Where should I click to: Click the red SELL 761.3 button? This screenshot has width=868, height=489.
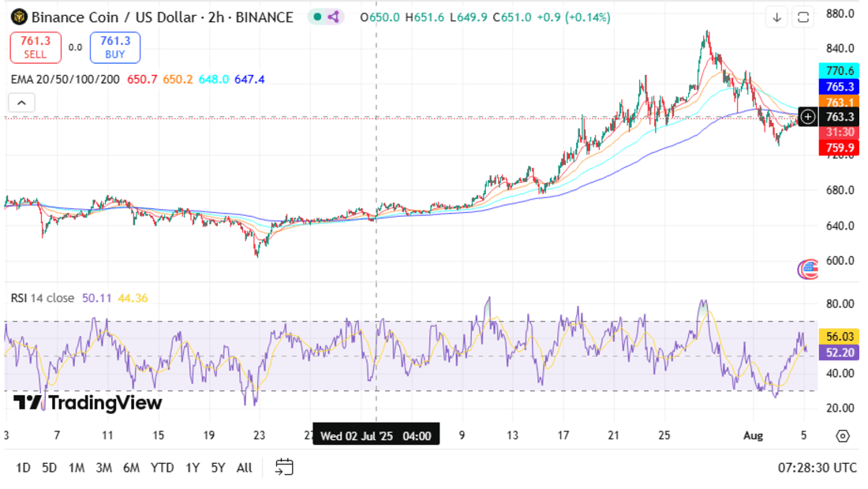tap(35, 47)
